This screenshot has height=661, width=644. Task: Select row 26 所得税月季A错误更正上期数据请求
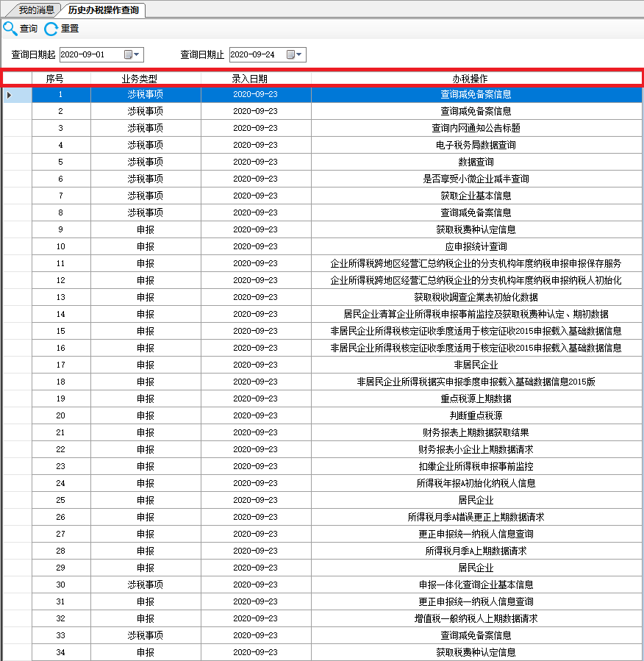pos(476,517)
